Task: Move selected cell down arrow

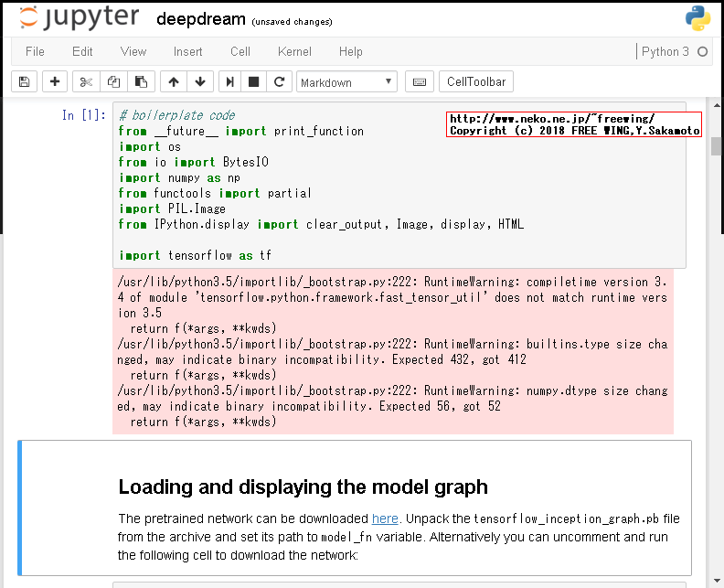Action: point(200,82)
